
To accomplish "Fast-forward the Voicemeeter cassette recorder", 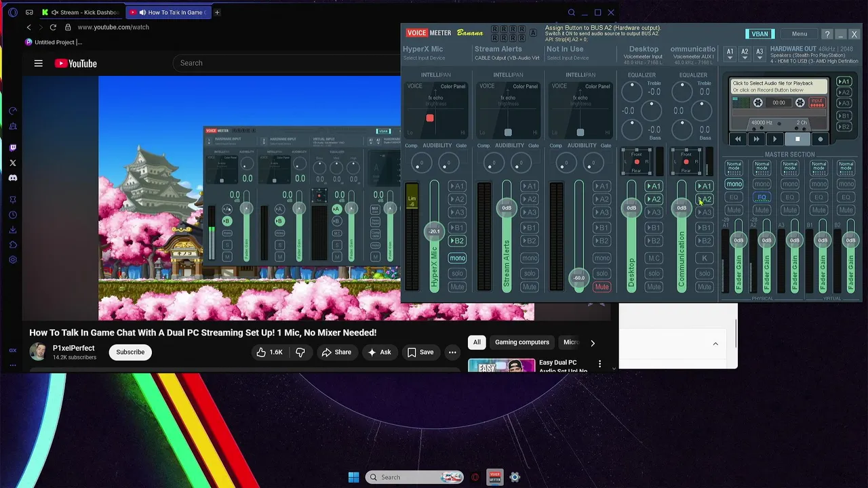I will [756, 139].
